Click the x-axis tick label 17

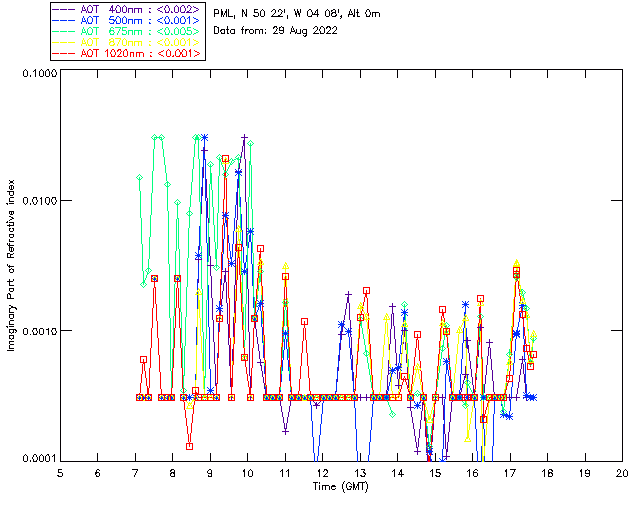tap(510, 472)
